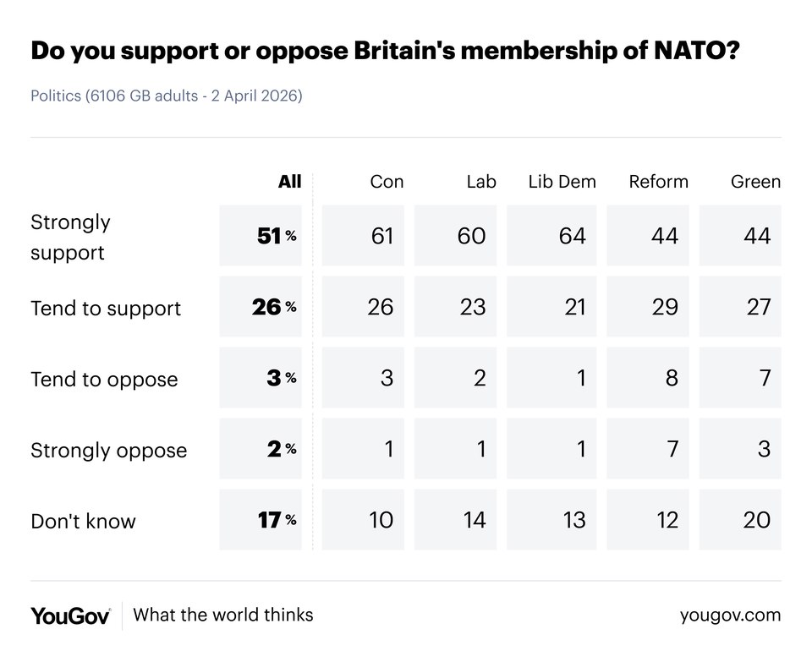The image size is (812, 662).
Task: Select the Con column header
Action: (x=387, y=182)
